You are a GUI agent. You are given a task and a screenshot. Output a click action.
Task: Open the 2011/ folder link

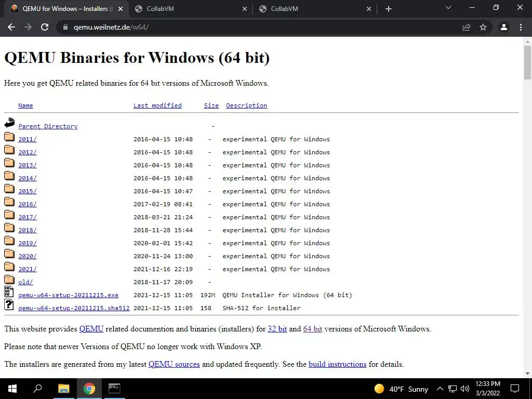click(28, 139)
